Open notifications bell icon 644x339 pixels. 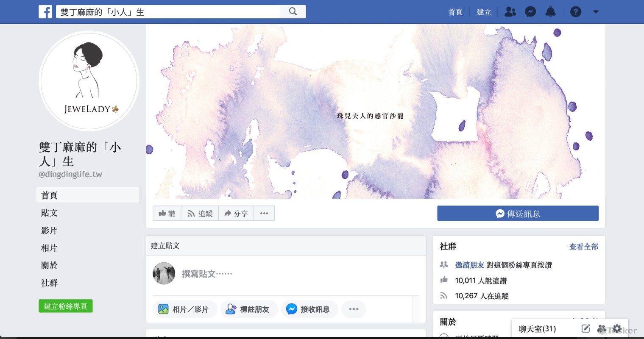click(x=550, y=12)
